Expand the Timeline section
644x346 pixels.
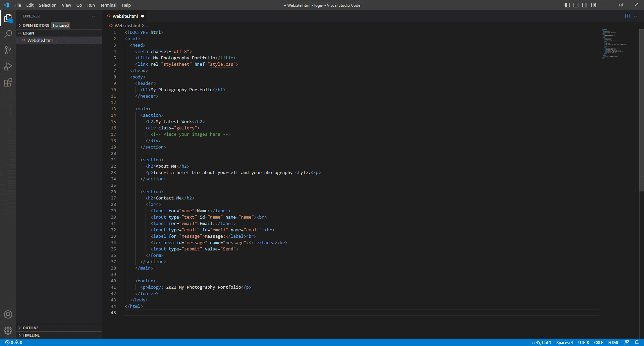click(x=31, y=335)
